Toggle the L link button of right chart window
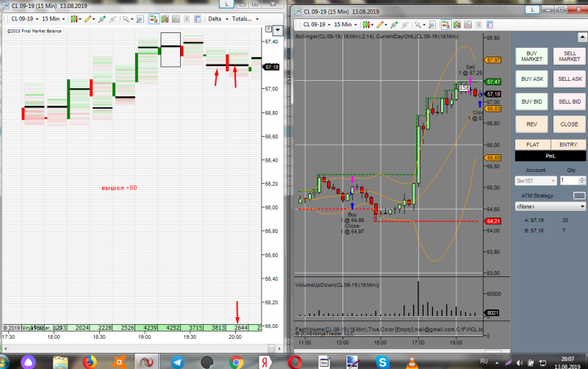The image size is (588, 369). point(532,10)
